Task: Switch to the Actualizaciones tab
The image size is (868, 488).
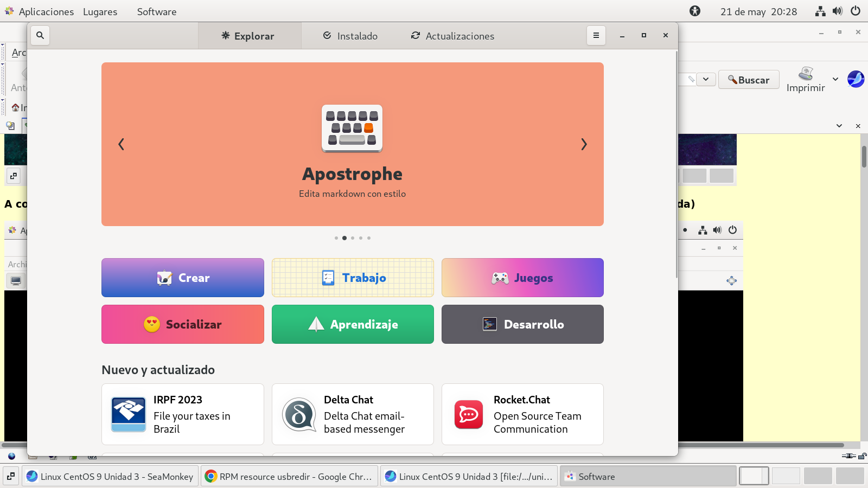Action: click(x=452, y=36)
